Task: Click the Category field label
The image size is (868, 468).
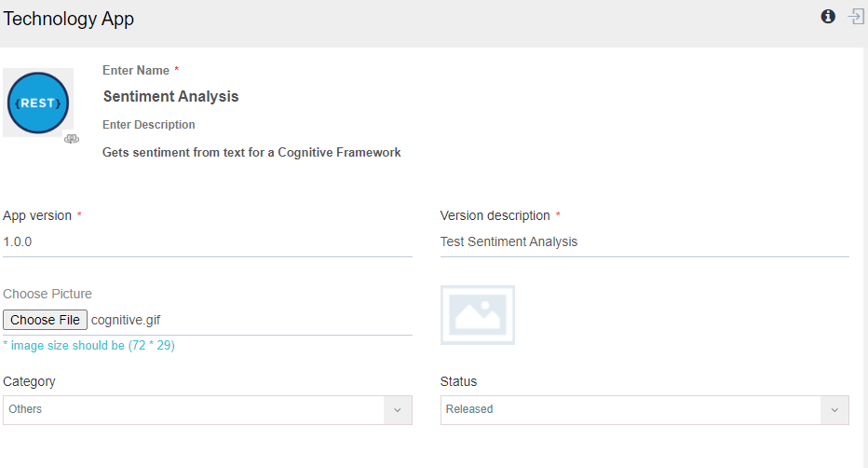Action: (30, 381)
